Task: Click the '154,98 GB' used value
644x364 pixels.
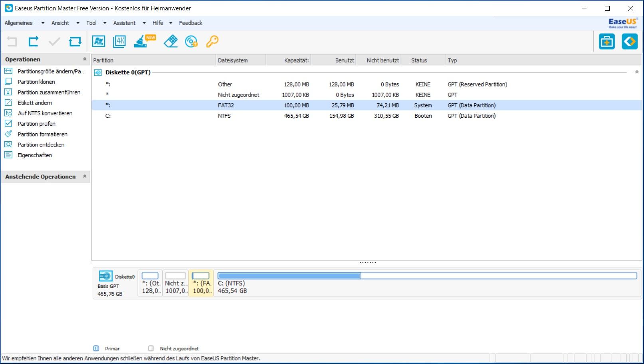Action: click(341, 116)
